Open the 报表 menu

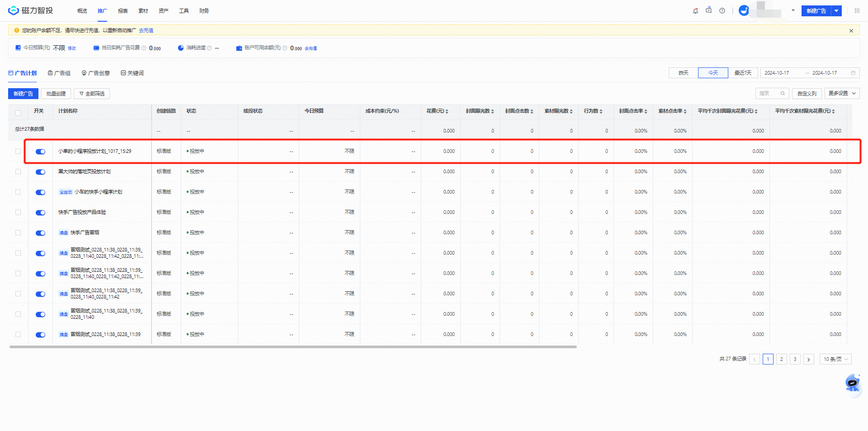(123, 11)
